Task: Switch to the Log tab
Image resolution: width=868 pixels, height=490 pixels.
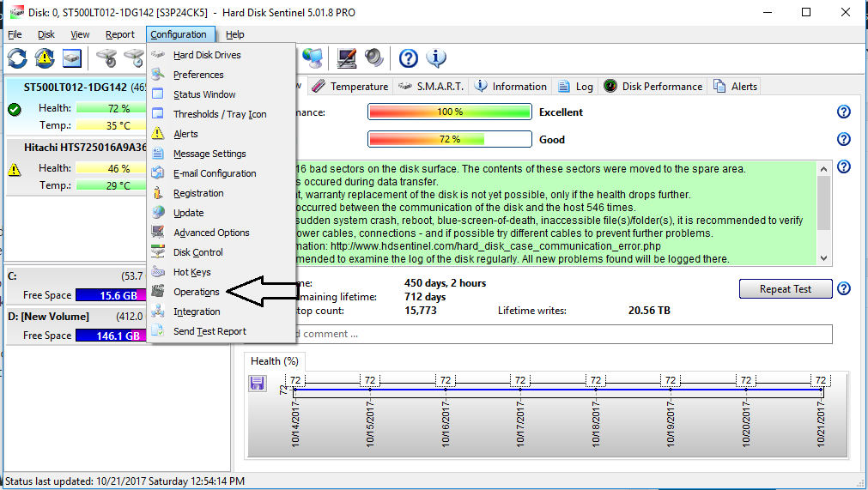Action: click(576, 87)
